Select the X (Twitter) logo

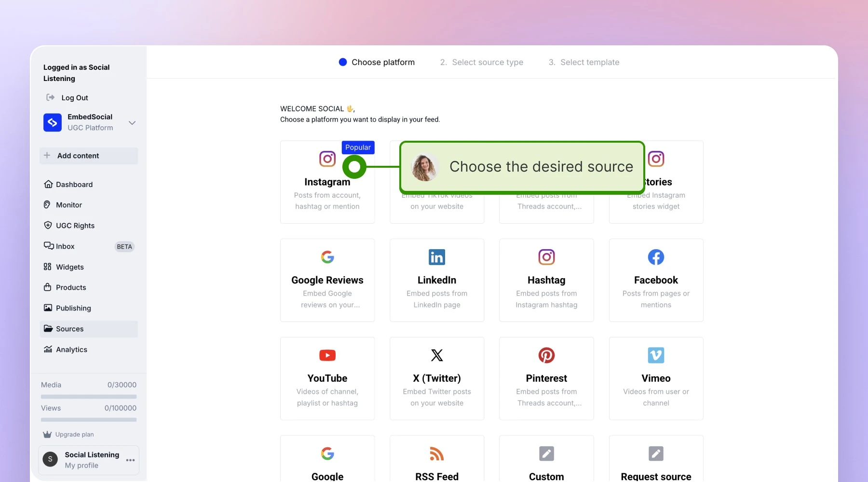tap(437, 355)
